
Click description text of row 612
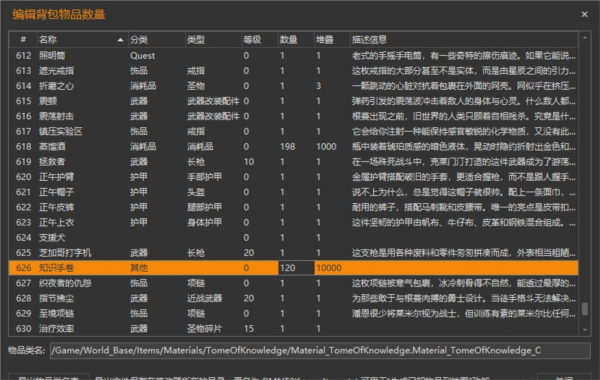463,55
